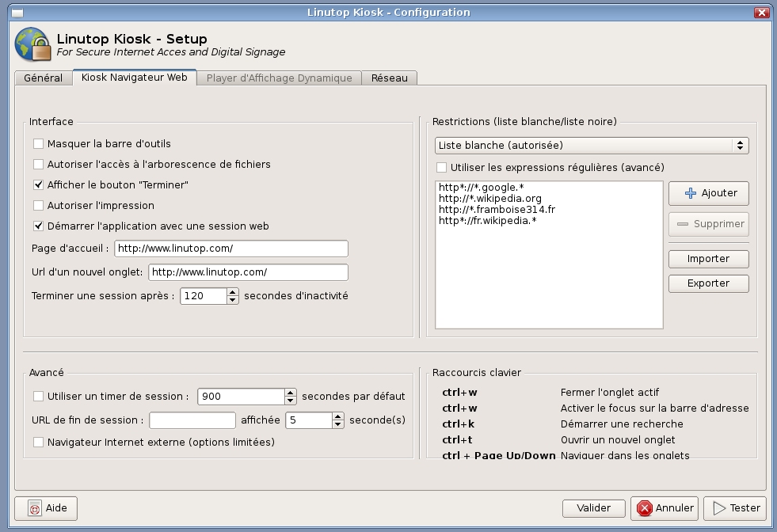Click the Exporter button
Image resolution: width=777 pixels, height=532 pixels.
[x=709, y=284]
